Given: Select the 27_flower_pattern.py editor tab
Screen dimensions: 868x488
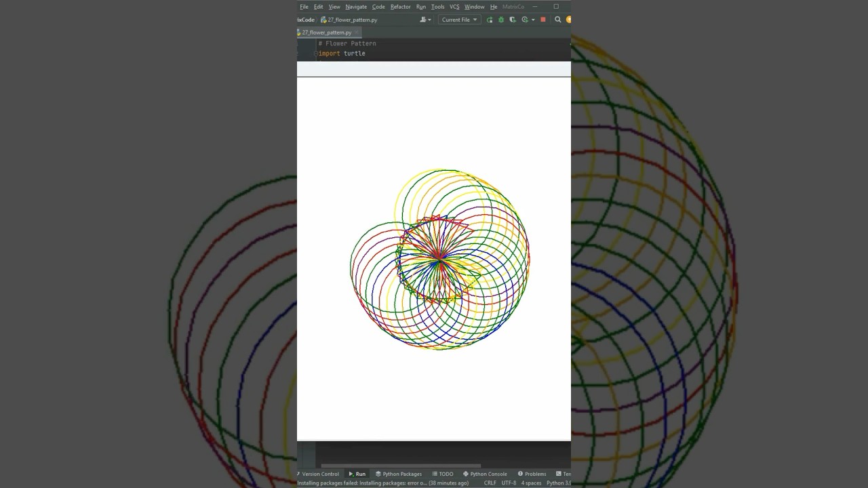Looking at the screenshot, I should coord(327,33).
